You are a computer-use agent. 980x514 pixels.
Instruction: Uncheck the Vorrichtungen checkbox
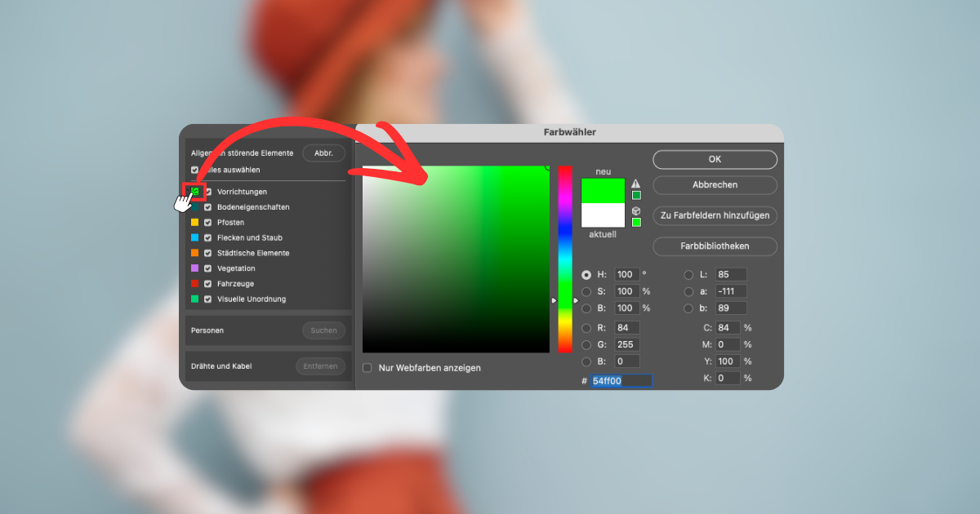[x=208, y=192]
